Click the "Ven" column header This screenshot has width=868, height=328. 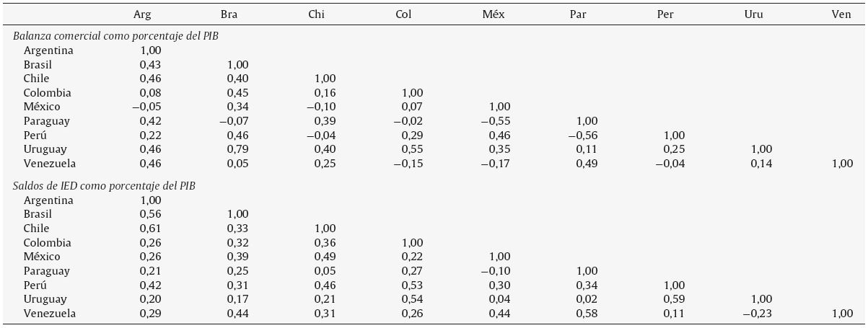coord(841,14)
